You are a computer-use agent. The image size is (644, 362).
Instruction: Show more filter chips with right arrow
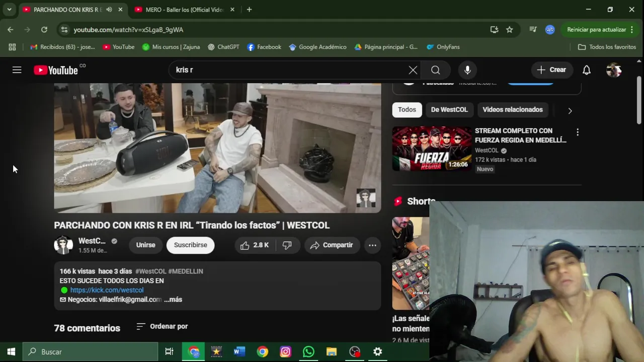point(570,111)
